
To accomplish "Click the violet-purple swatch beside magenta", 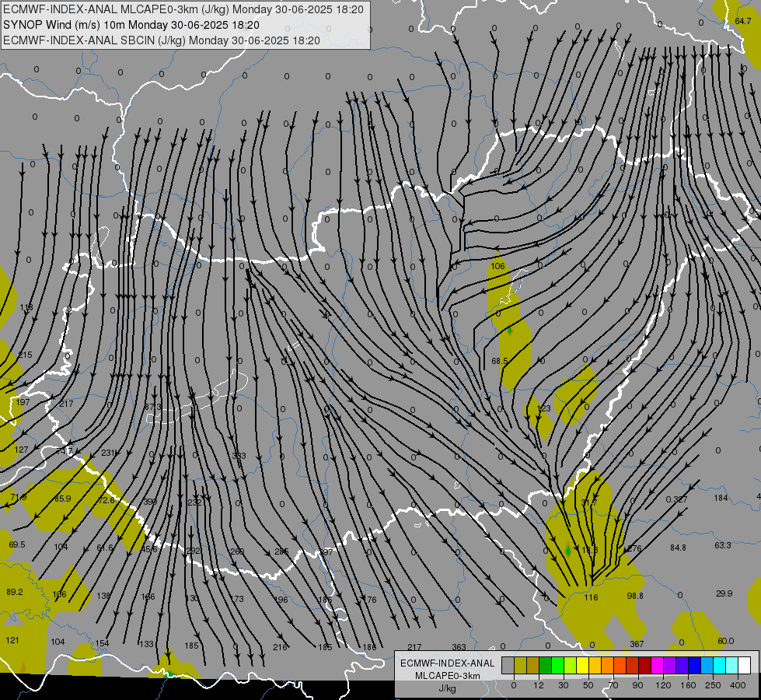I will (x=670, y=666).
